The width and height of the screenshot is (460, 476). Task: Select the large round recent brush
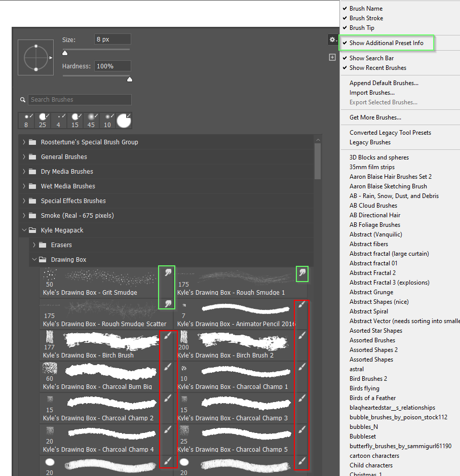pyautogui.click(x=124, y=121)
